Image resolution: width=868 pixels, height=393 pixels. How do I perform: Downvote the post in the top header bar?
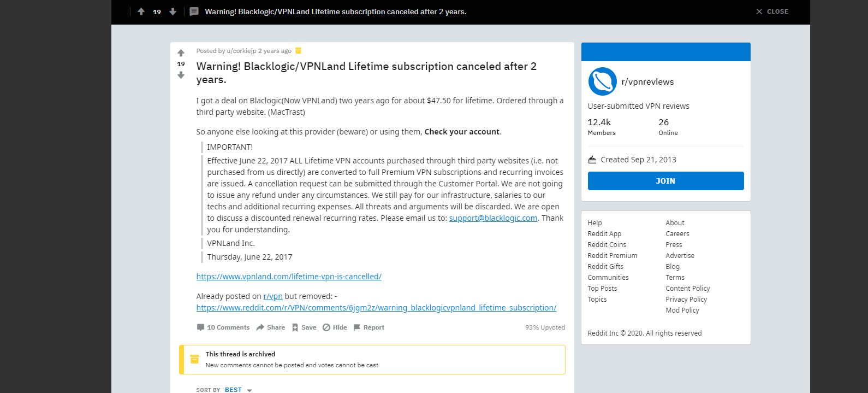pos(173,11)
